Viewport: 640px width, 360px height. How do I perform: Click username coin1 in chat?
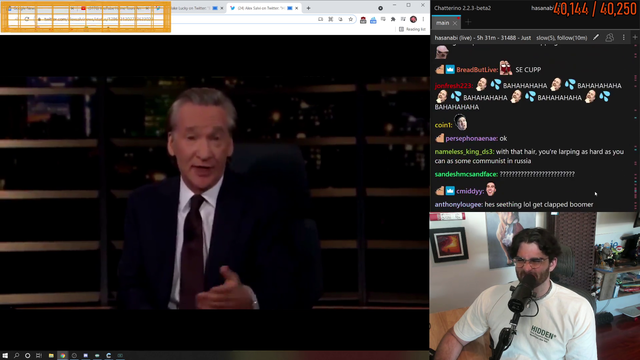tap(443, 125)
